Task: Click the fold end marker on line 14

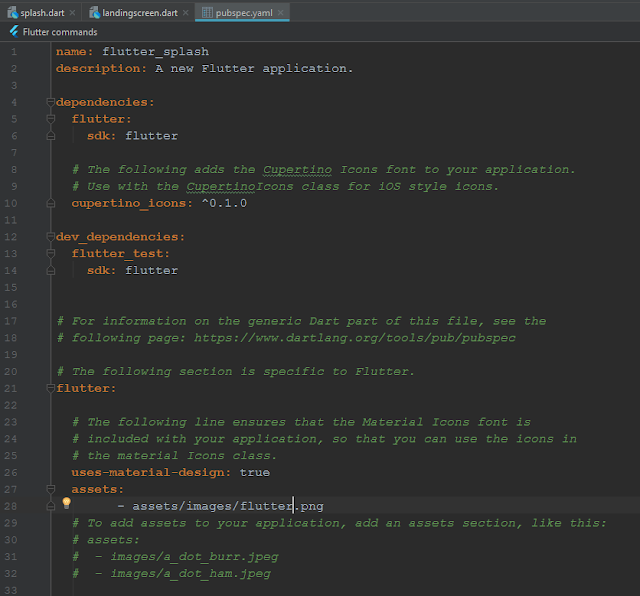Action: (51, 270)
